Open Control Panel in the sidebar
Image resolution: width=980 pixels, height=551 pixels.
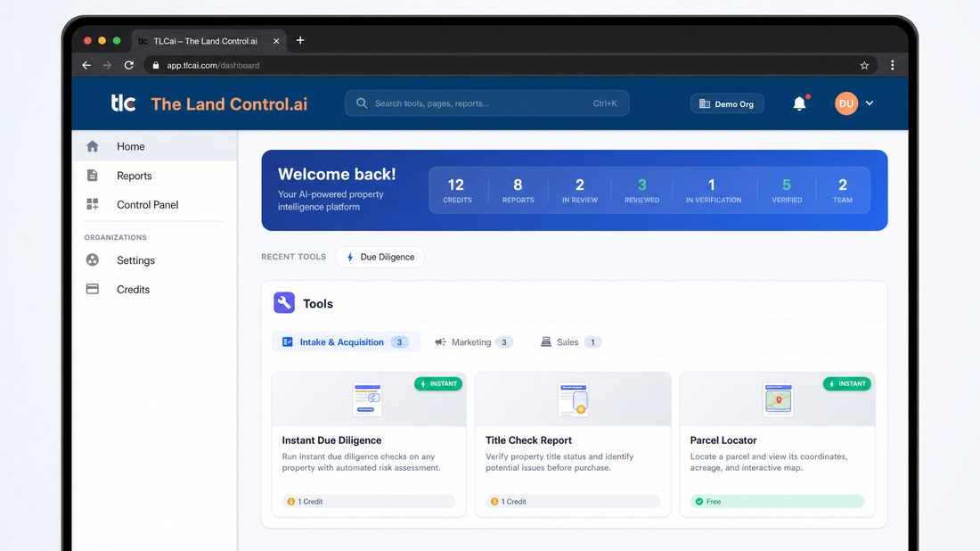(x=154, y=204)
